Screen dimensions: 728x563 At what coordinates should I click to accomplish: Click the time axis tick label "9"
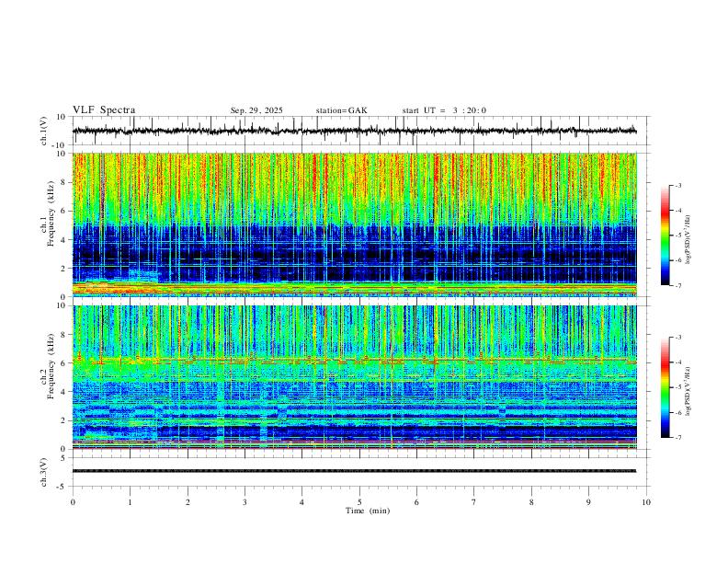[588, 502]
